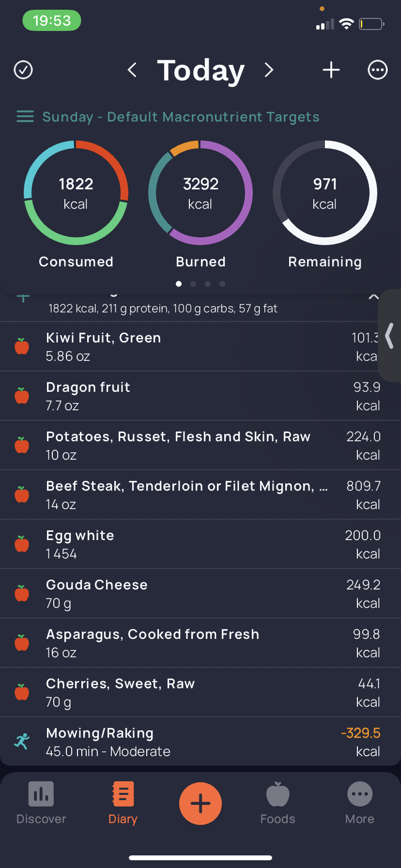Open the macronutrient targets hamburger menu

(x=25, y=117)
